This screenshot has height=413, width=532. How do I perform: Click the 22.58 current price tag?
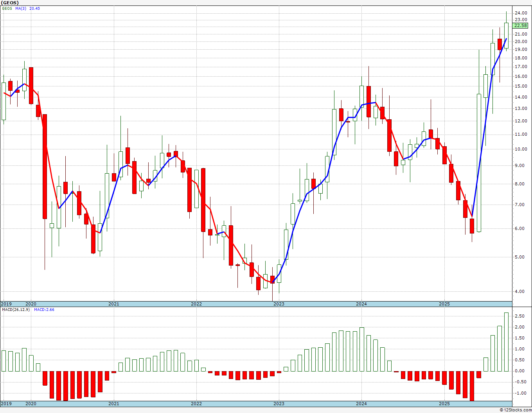pos(521,26)
